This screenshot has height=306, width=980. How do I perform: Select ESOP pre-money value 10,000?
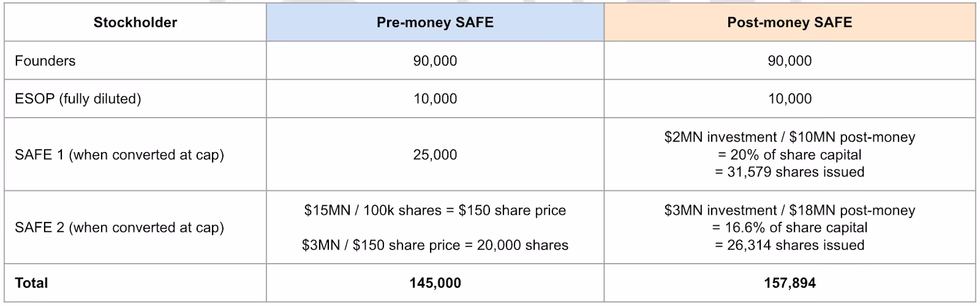pos(435,99)
